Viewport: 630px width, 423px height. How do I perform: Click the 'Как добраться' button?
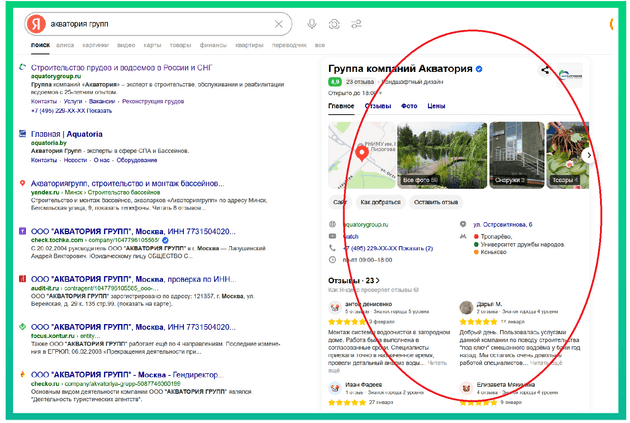click(x=380, y=202)
